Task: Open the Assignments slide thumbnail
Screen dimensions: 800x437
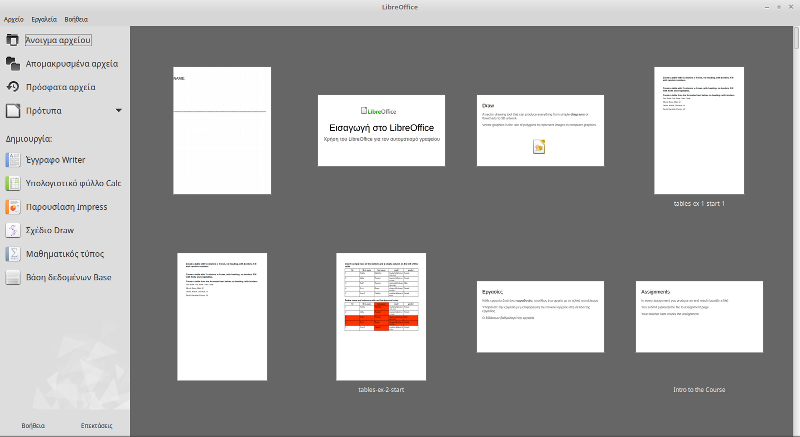Action: (x=699, y=317)
